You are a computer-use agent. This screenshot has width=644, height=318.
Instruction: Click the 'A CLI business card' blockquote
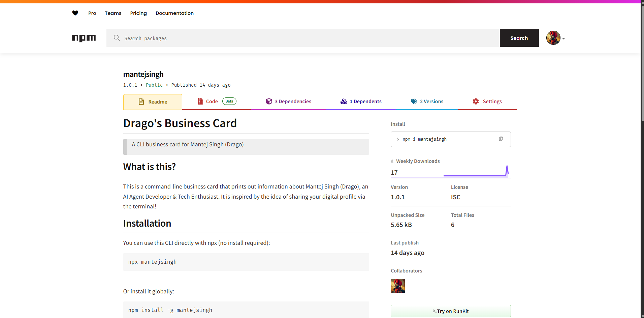click(x=246, y=147)
